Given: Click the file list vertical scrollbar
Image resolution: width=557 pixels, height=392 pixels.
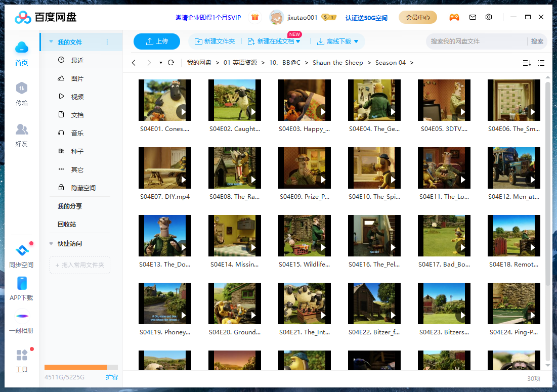Looking at the screenshot, I should [548, 183].
